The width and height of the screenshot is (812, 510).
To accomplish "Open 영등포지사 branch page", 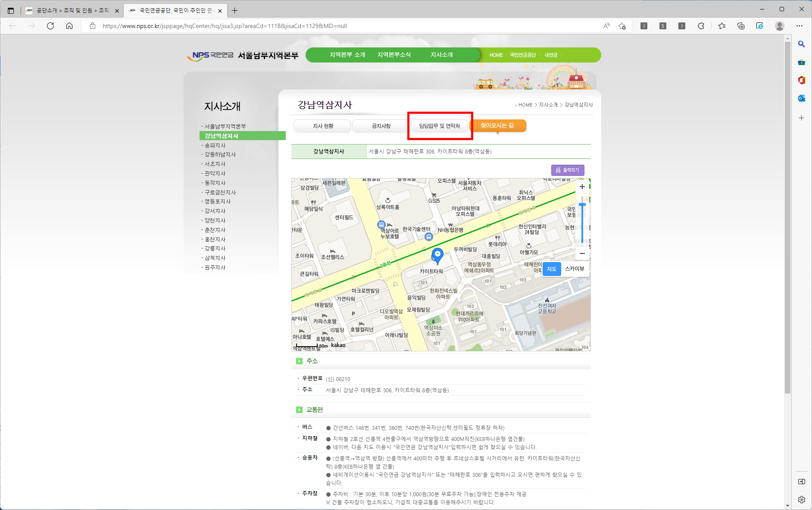I will (218, 201).
